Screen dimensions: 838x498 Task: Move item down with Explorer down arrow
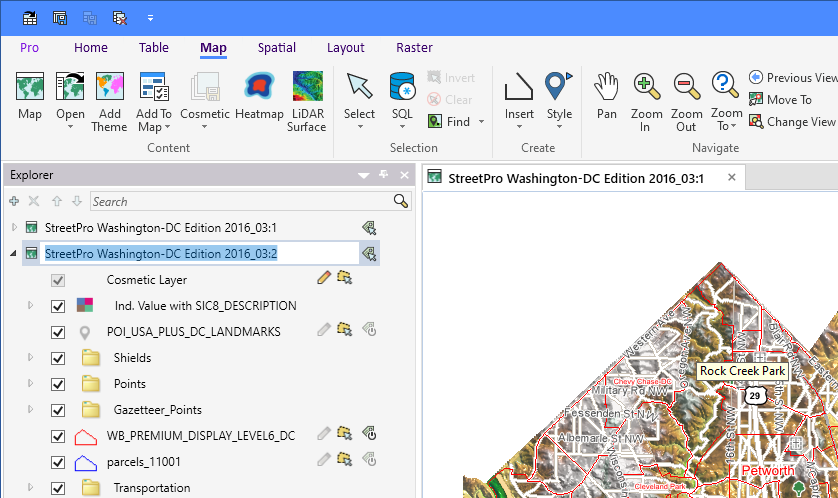click(77, 201)
